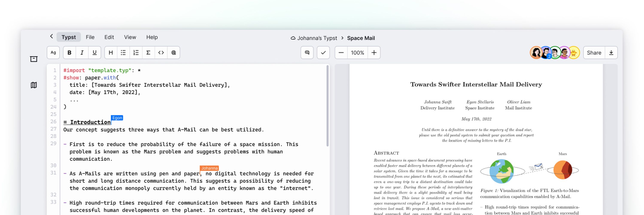Click the '= Introduction' heading in the editor
Viewport: 644px width, 215px height.
click(87, 122)
